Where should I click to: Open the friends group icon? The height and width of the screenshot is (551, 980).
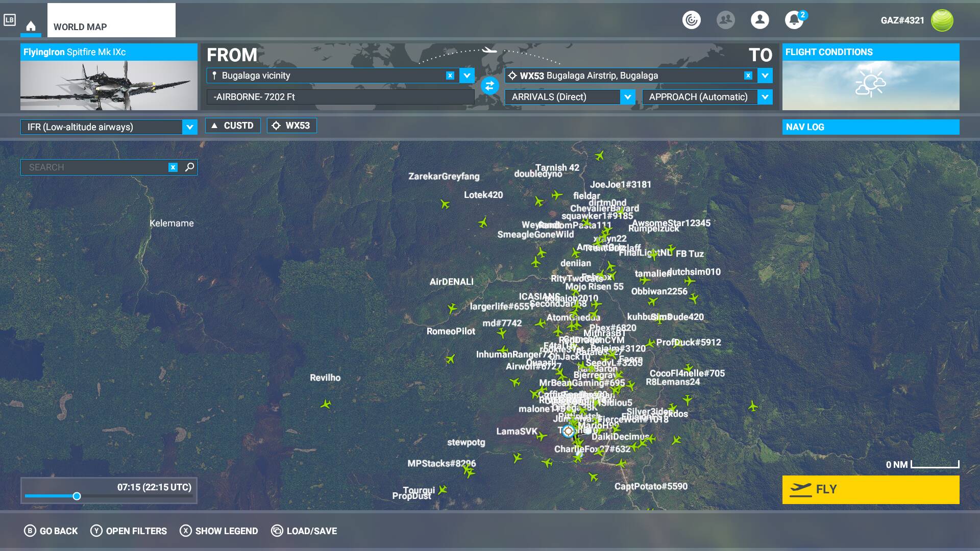pos(725,20)
